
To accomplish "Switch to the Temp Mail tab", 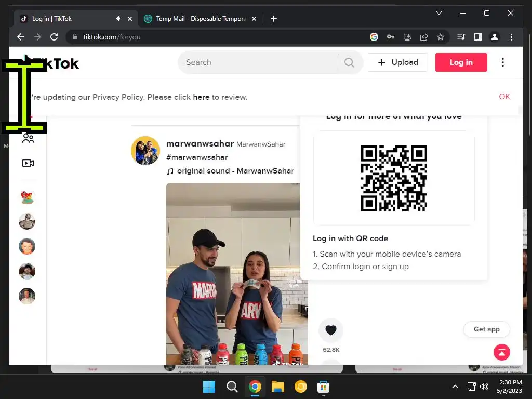I will click(x=200, y=19).
